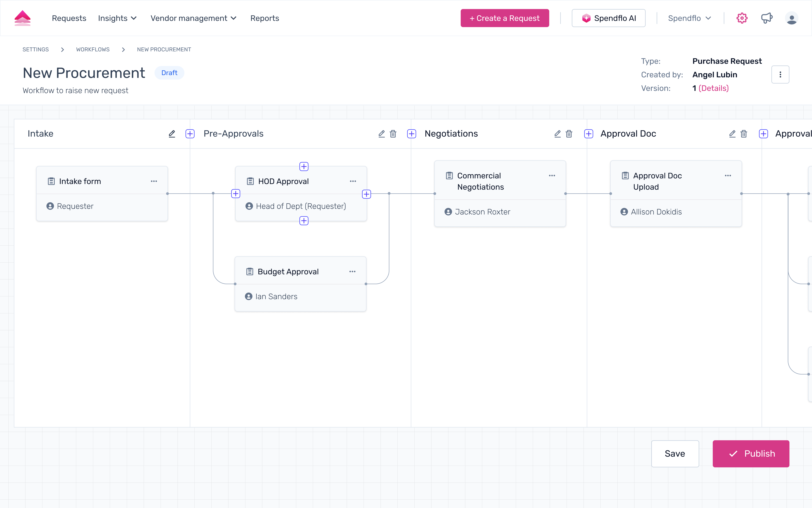Select the Intake form step card

pos(102,193)
